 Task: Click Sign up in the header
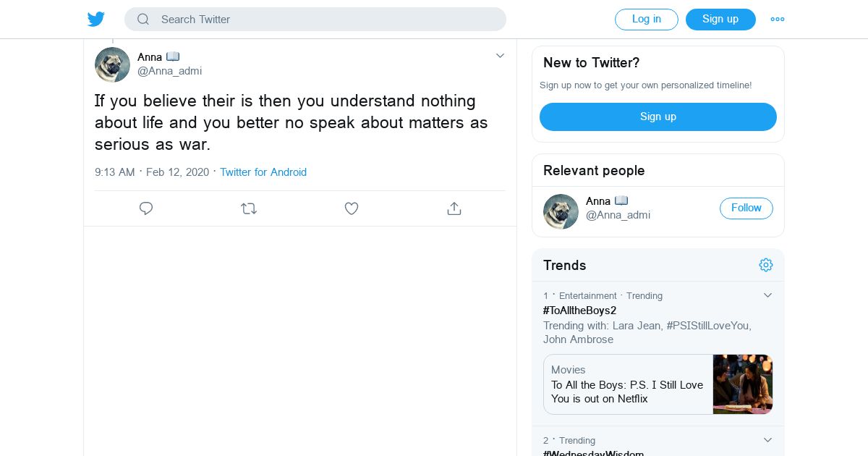click(720, 20)
